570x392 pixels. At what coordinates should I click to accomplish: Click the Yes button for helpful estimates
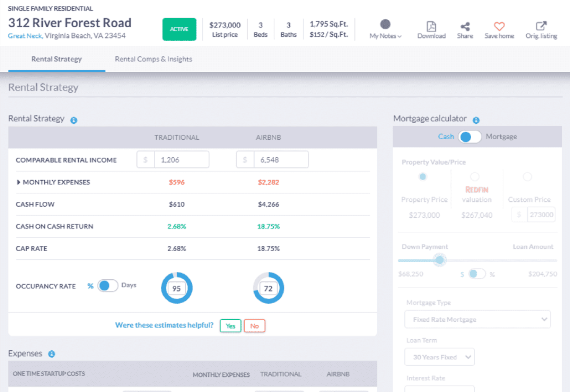[230, 326]
